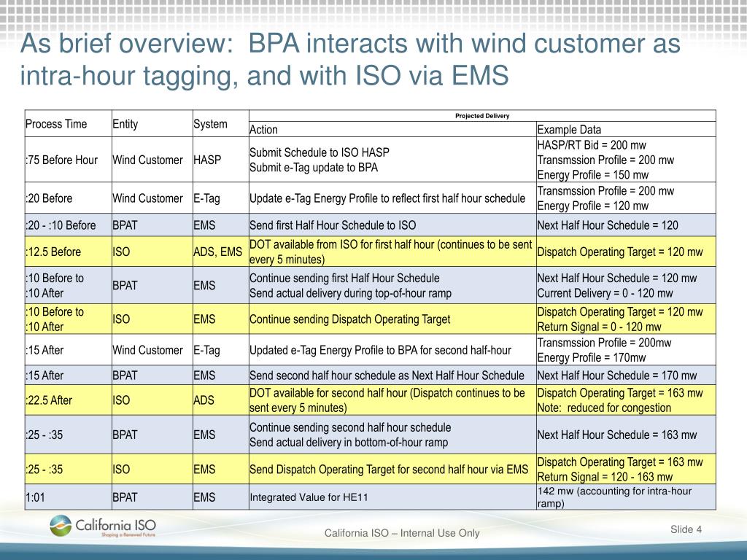
Task: Select 'Transmssion Profile = 200mw' text
Action: [x=604, y=343]
